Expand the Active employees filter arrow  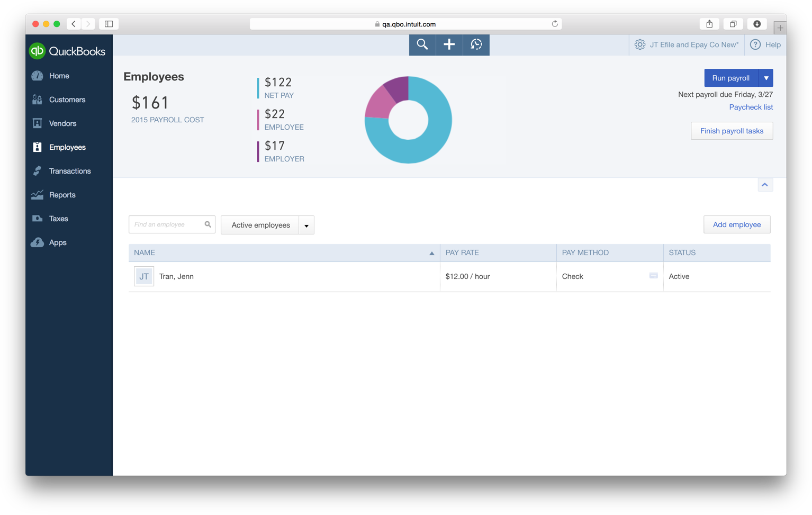(306, 225)
